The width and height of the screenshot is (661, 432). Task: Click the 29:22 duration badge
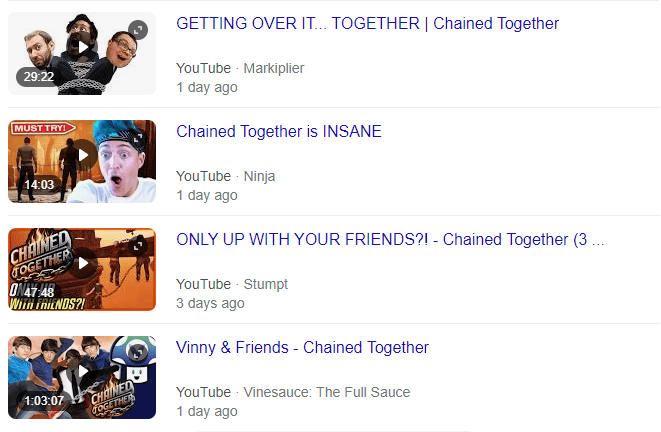[x=38, y=77]
